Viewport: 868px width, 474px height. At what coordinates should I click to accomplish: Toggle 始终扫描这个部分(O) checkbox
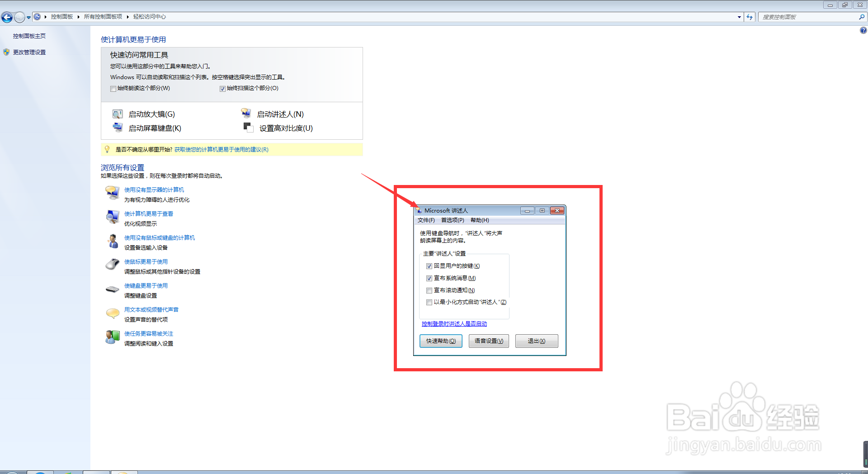tap(222, 89)
